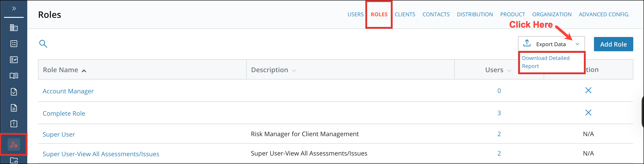
Task: Switch to the CONTACTS tab
Action: point(436,14)
